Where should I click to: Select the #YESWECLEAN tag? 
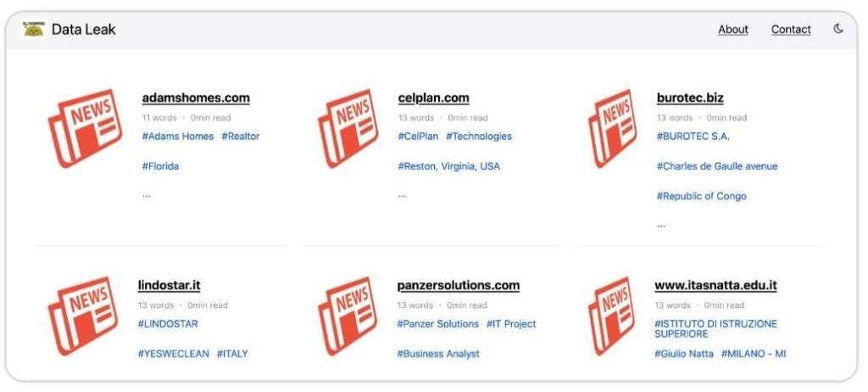tap(173, 354)
